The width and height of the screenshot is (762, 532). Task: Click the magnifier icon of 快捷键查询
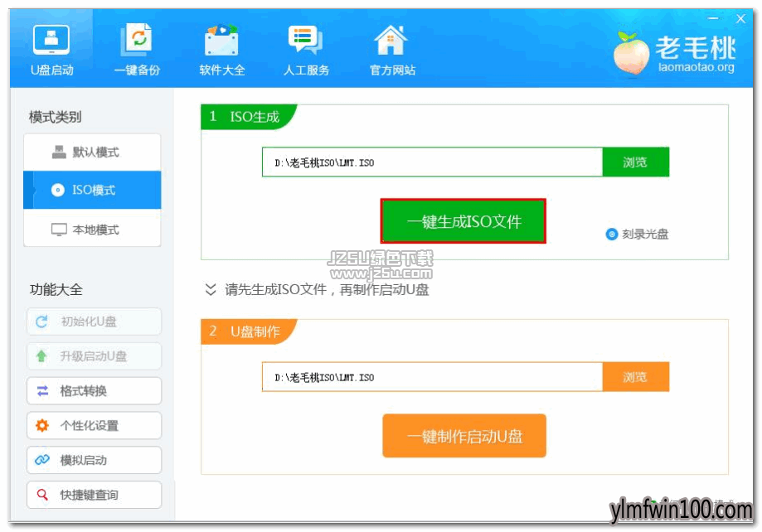[x=42, y=495]
